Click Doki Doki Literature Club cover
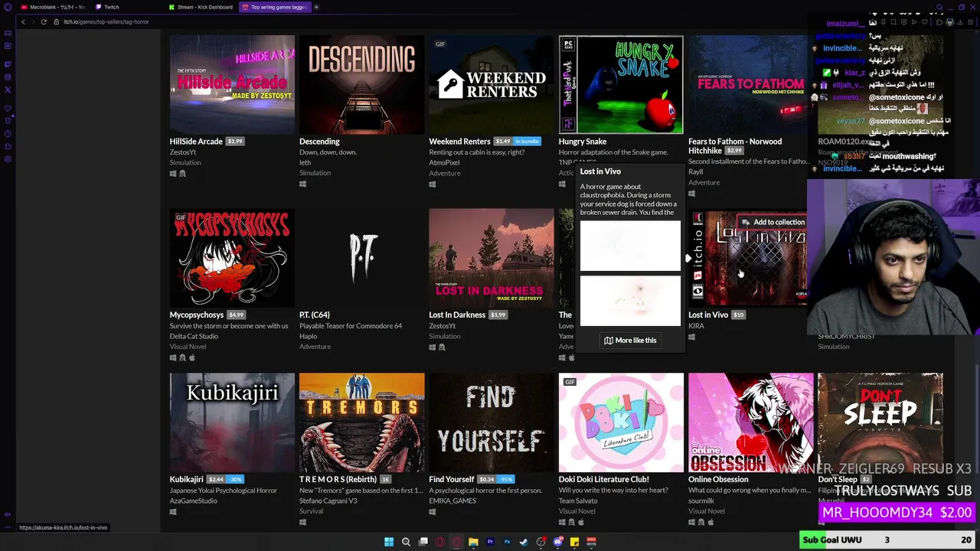The height and width of the screenshot is (551, 980). pyautogui.click(x=621, y=422)
